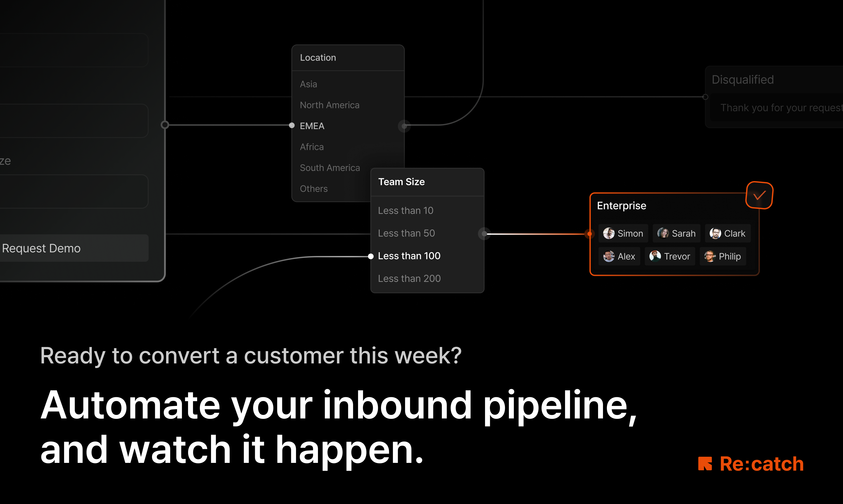The image size is (843, 504).
Task: Click the connection node on EMEA path
Action: (x=404, y=125)
